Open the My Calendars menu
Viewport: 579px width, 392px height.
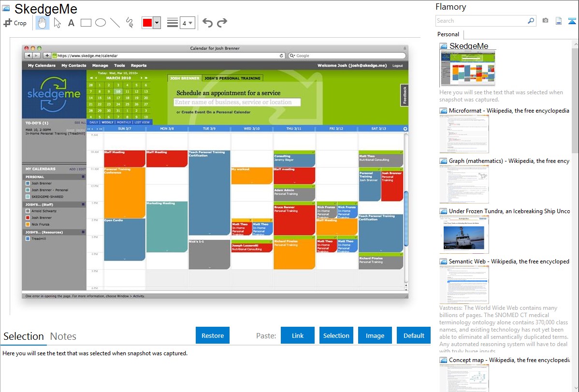pos(42,65)
